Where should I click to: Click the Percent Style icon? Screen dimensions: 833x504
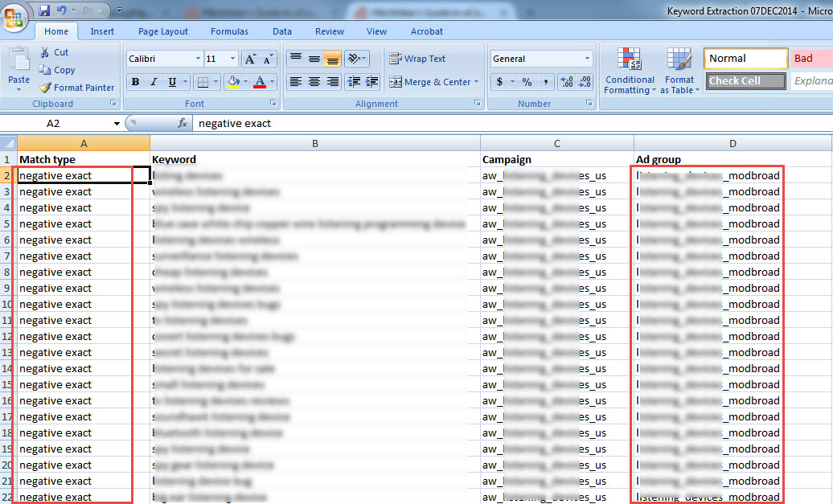point(527,82)
